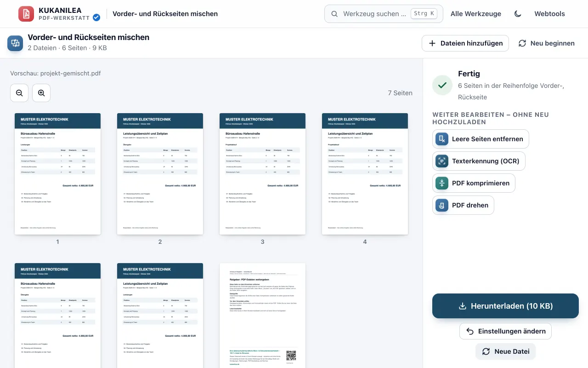Select page 1 thumbnail Büroausbau Hafenstraße
The image size is (588, 368).
[57, 174]
